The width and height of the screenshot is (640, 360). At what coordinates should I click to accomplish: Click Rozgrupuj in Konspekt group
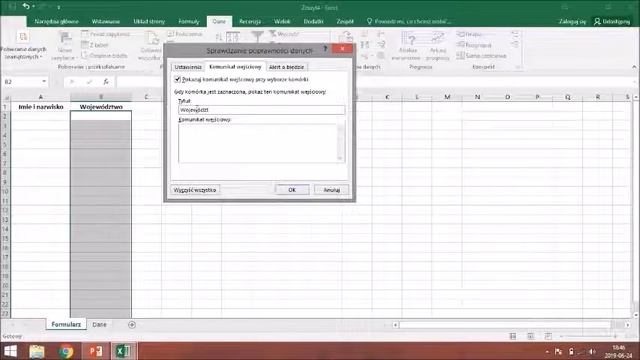pos(474,45)
